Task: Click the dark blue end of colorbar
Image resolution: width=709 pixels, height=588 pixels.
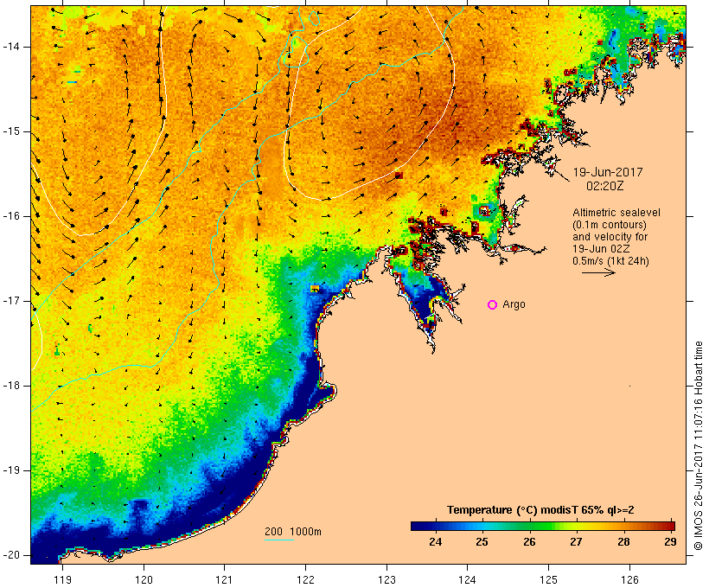Action: pyautogui.click(x=417, y=526)
